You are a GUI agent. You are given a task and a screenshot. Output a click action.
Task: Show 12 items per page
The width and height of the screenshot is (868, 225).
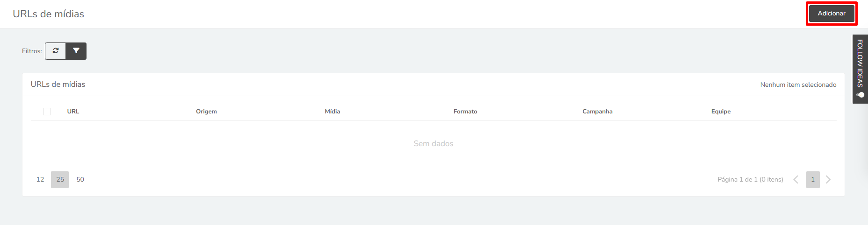(40, 180)
